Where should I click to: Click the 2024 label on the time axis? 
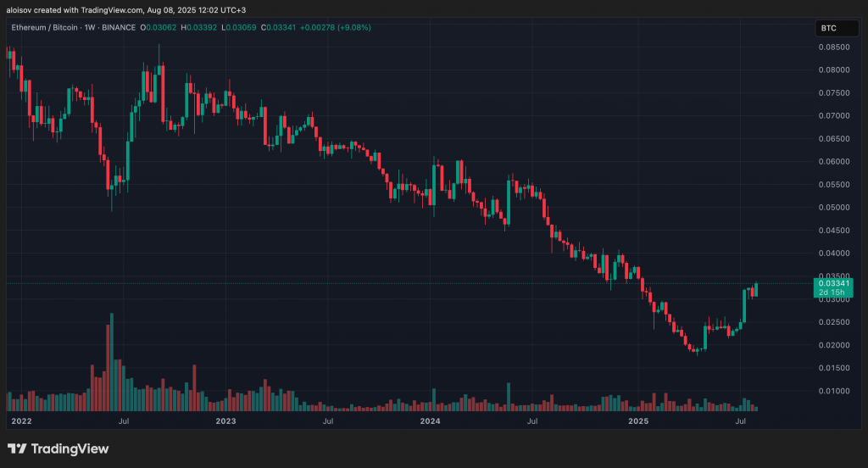point(430,421)
